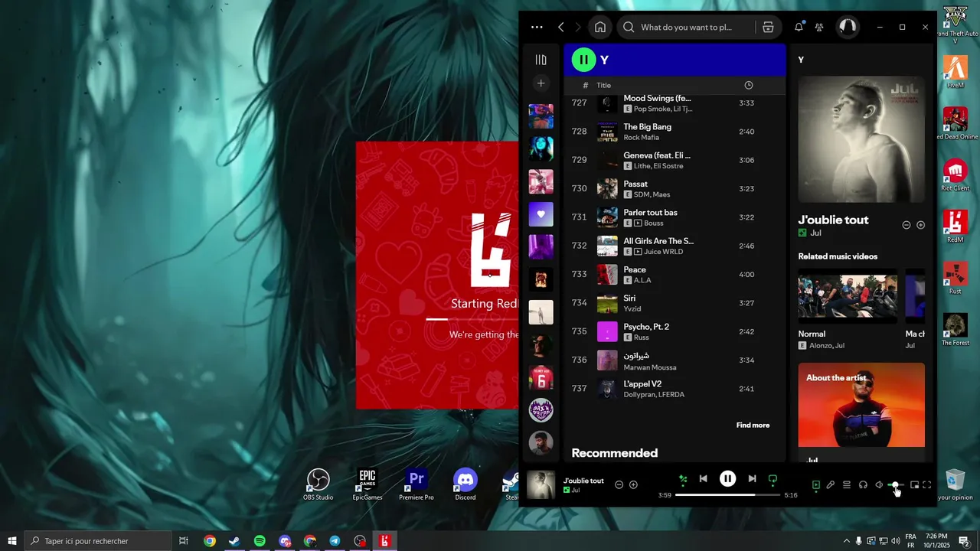Open Spotify notifications bell

799,27
